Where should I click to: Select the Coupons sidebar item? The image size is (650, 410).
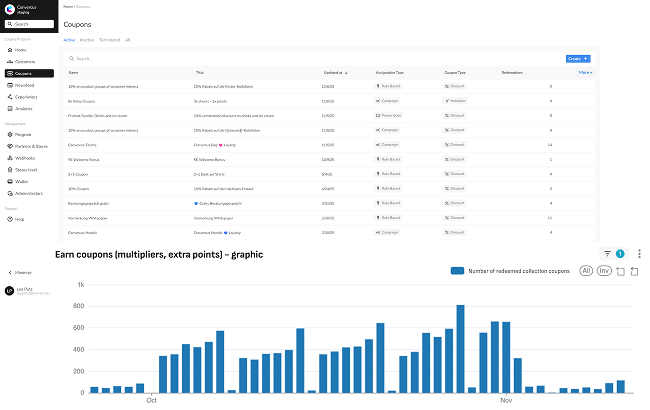29,73
